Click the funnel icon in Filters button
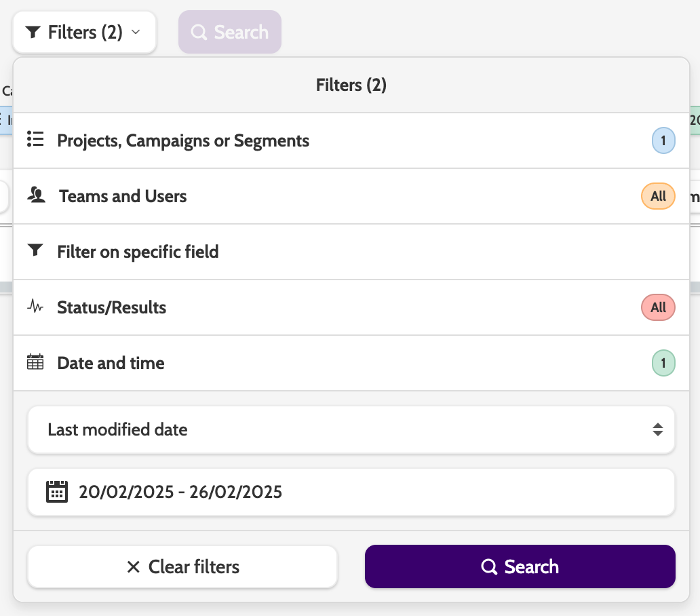This screenshot has width=700, height=616. 33,33
